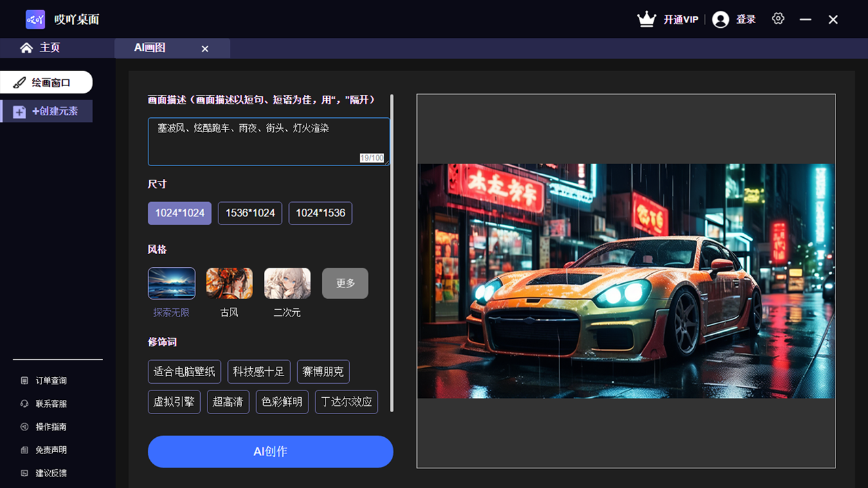Click 登录 to sign in

pyautogui.click(x=744, y=19)
